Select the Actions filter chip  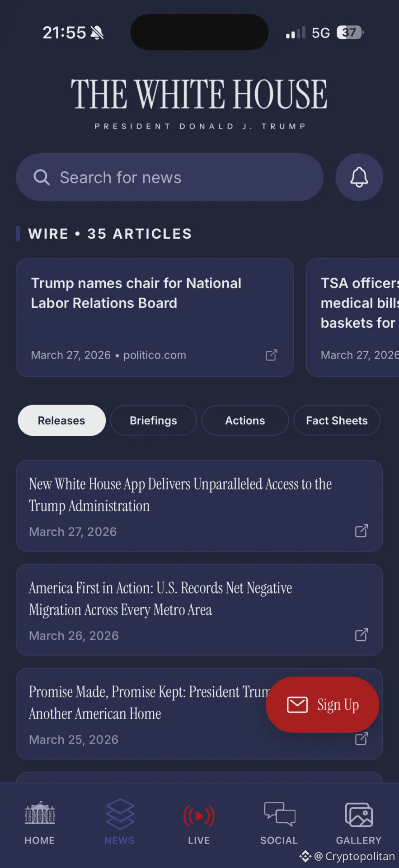[x=245, y=420]
